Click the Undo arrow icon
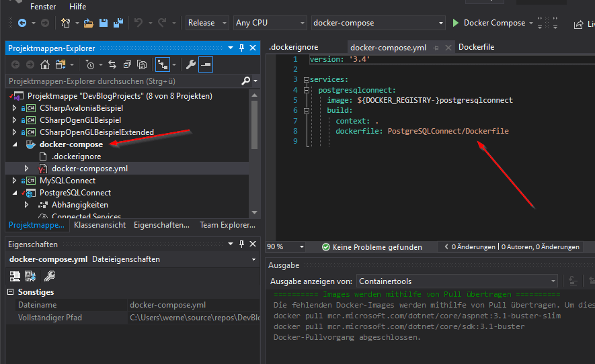 [138, 23]
